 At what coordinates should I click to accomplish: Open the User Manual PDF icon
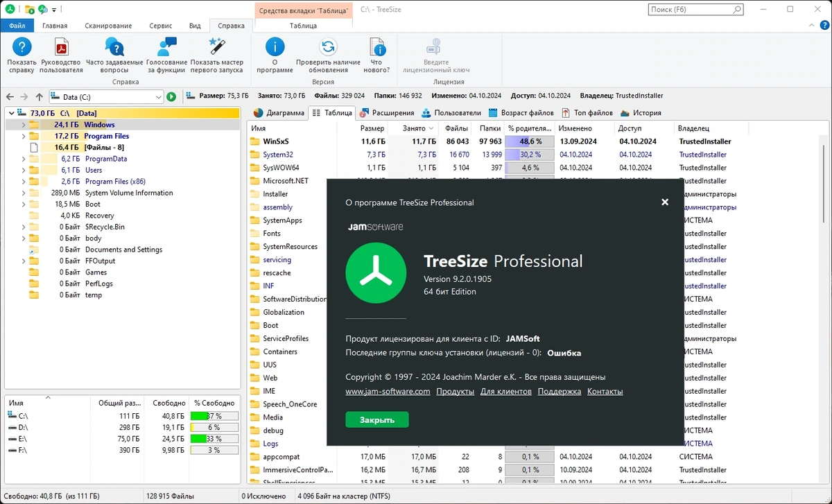click(x=61, y=46)
